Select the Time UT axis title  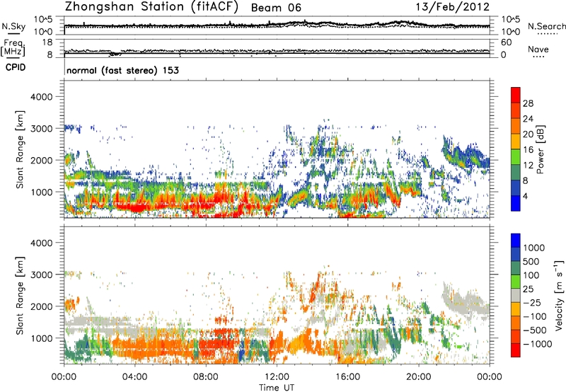coord(277,388)
